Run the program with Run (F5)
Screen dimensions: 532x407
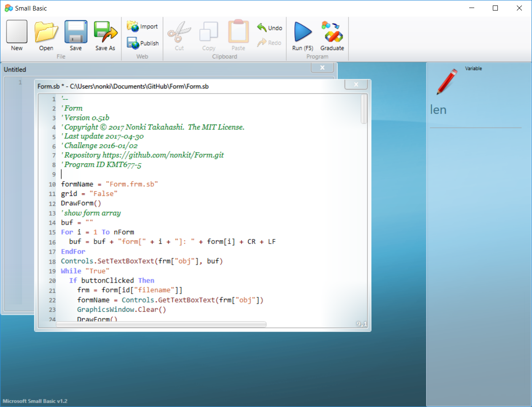[x=303, y=35]
